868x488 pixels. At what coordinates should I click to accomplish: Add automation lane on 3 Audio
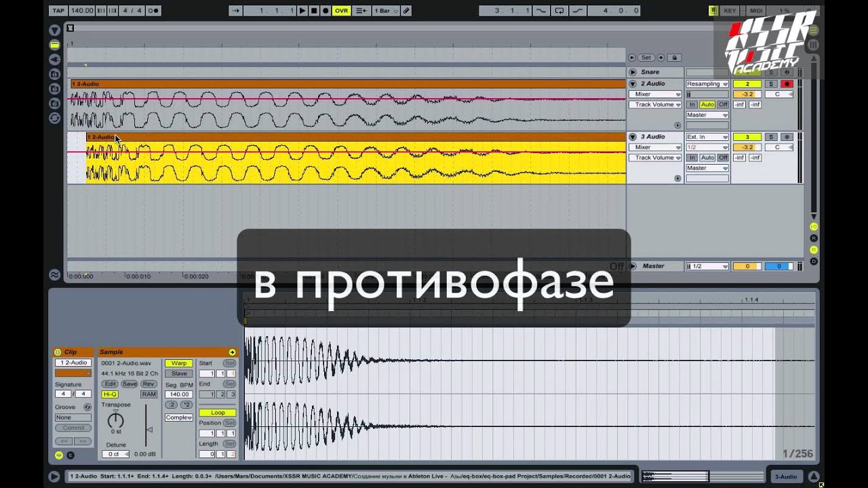tap(677, 178)
